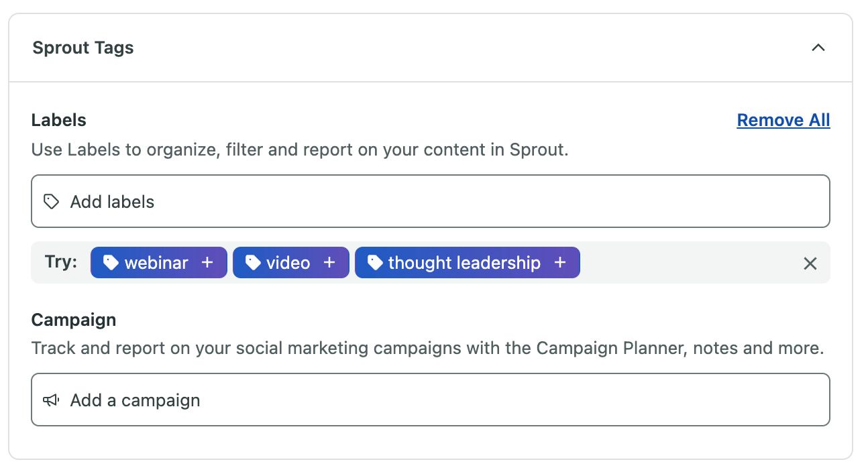Image resolution: width=868 pixels, height=472 pixels.
Task: Click the Remove All link
Action: pyautogui.click(x=783, y=119)
